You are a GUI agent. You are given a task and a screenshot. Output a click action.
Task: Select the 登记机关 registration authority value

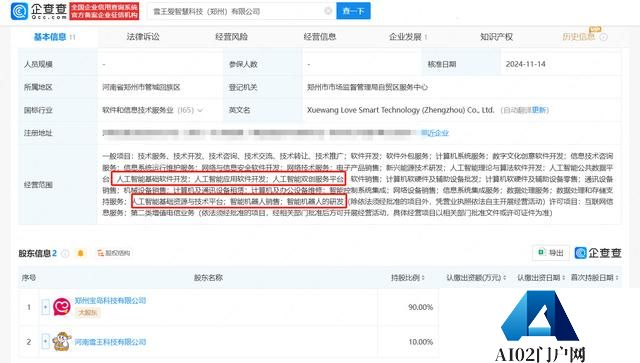[x=367, y=87]
